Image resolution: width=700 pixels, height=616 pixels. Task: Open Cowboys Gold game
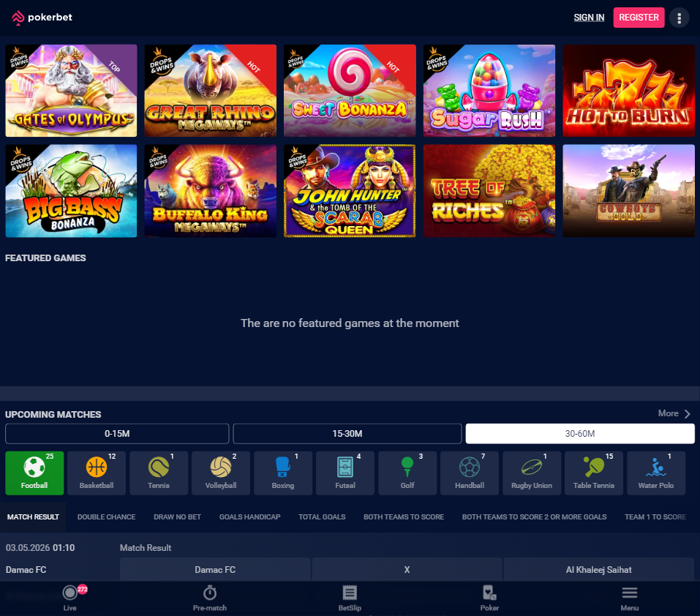click(x=628, y=191)
